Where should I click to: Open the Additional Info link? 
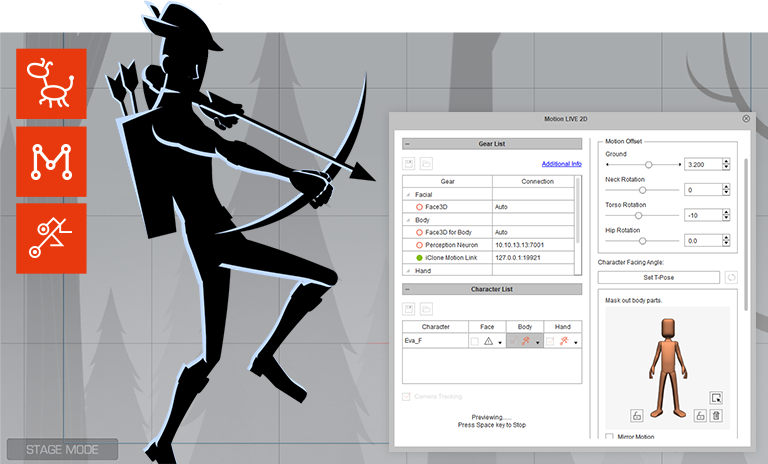[x=561, y=163]
